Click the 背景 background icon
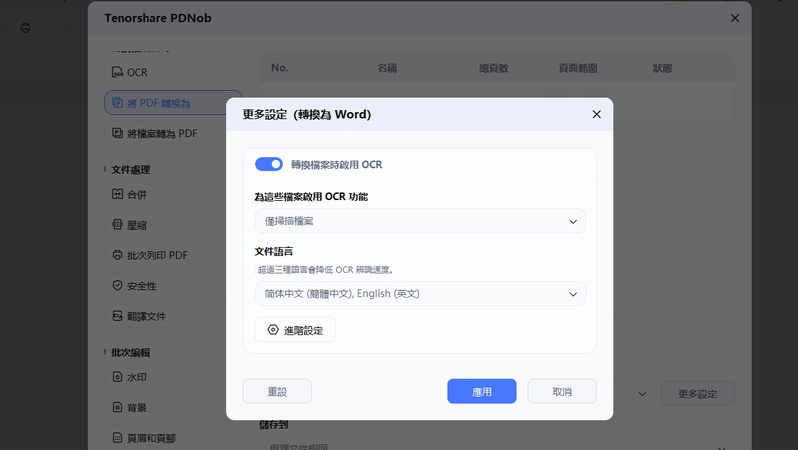Image resolution: width=798 pixels, height=450 pixels. coord(117,408)
